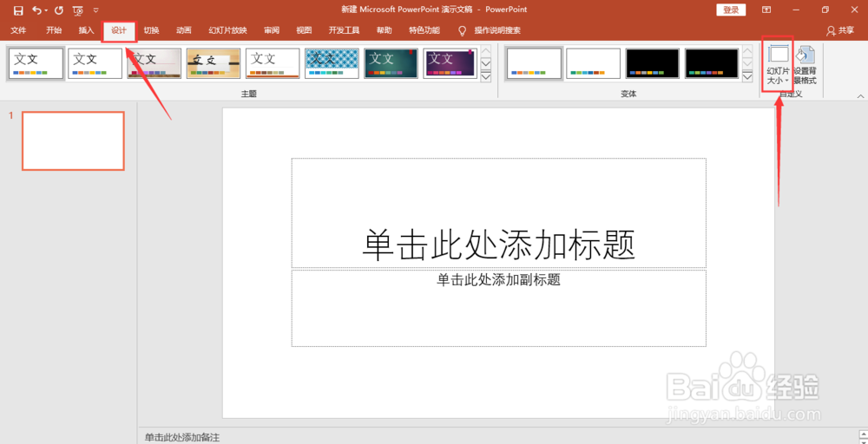Expand the full themes gallery

[486, 77]
